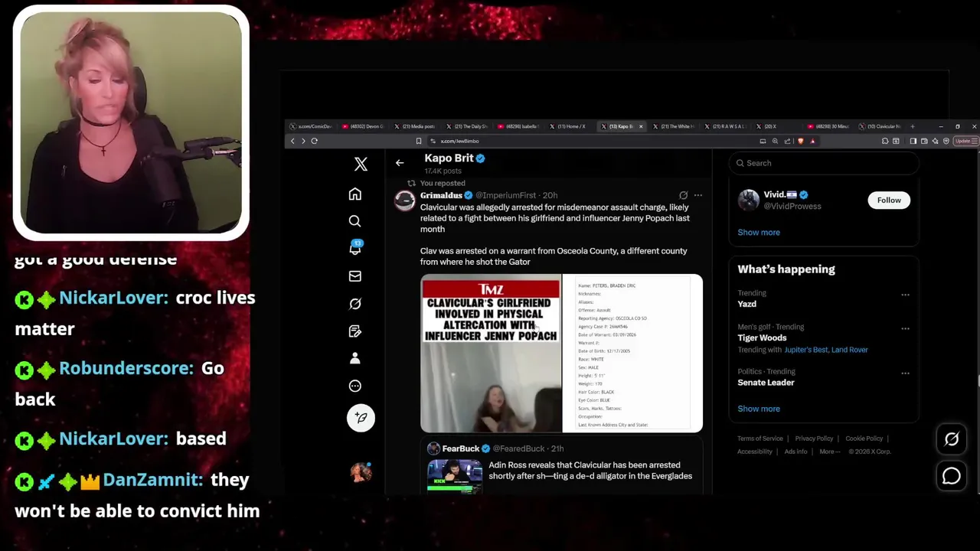Open Notifications bell showing 13
Screen dimensions: 980x551
pos(355,248)
